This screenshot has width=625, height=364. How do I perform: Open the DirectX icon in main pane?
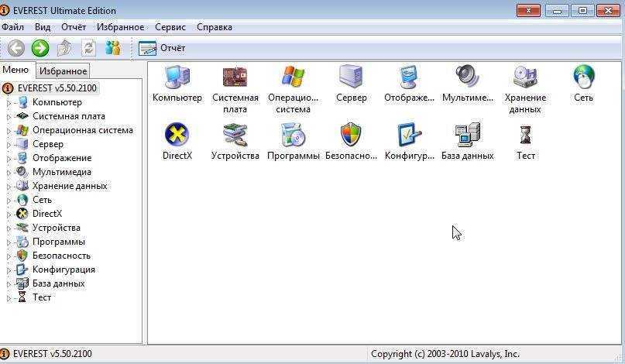click(177, 135)
